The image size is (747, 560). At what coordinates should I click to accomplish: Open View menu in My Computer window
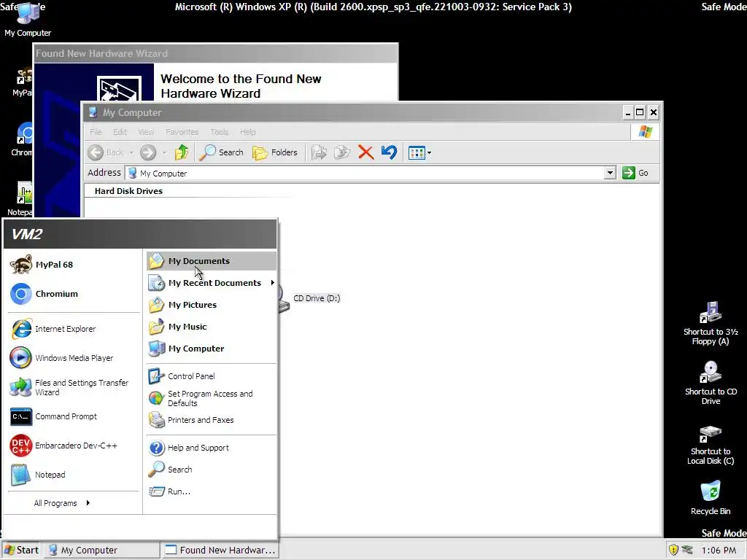[146, 132]
